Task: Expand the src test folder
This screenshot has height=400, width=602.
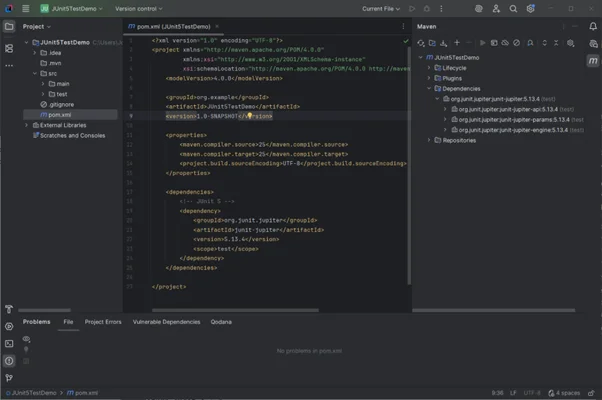Action: (x=44, y=94)
